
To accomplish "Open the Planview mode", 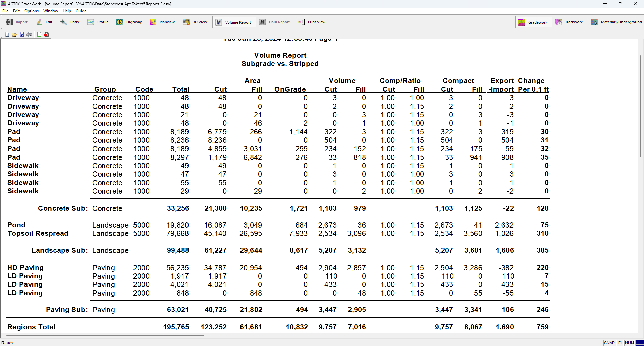I will point(162,22).
